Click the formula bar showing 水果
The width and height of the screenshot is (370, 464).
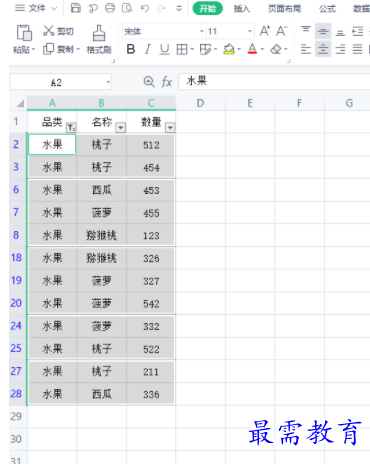pos(274,82)
